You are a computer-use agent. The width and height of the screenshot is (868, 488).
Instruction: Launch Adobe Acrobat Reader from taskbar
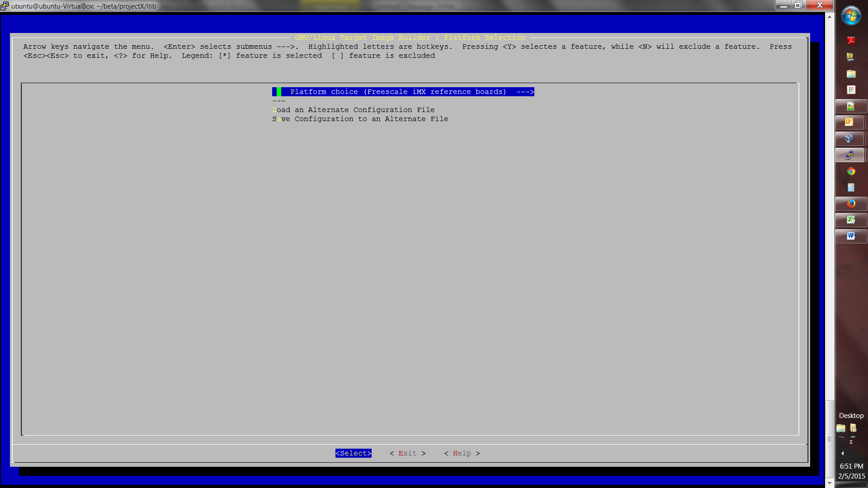coord(851,41)
